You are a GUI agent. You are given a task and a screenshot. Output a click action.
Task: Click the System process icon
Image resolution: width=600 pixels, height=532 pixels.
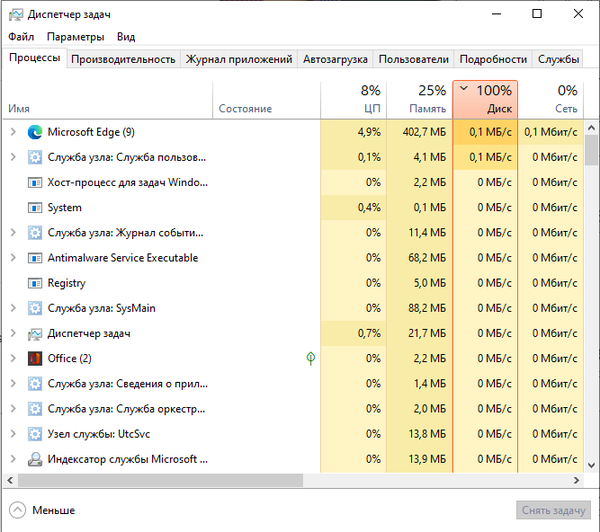click(x=35, y=208)
